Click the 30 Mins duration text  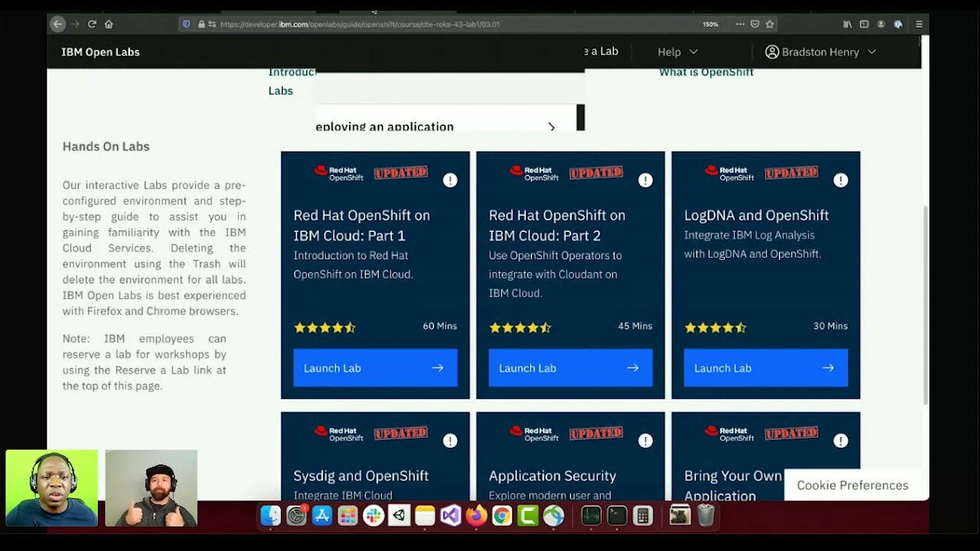(x=830, y=326)
